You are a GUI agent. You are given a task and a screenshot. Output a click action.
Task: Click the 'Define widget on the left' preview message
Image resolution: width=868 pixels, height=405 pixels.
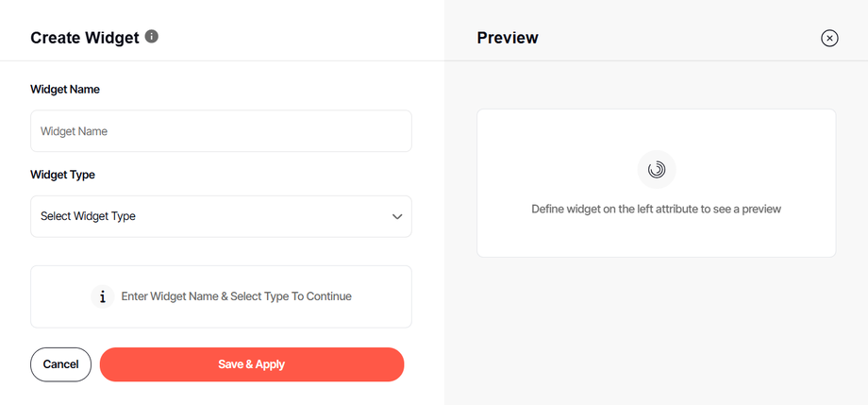tap(656, 209)
